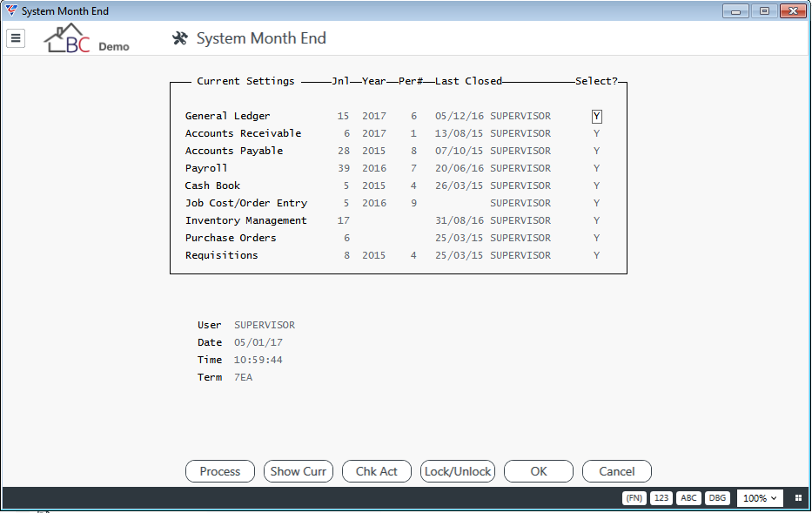This screenshot has width=812, height=513.
Task: Click the Accounts Receivable row label
Action: coord(243,133)
